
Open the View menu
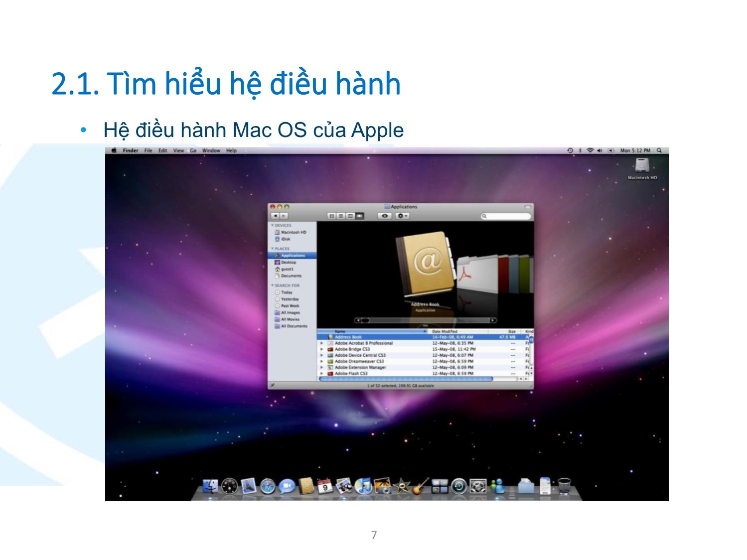point(178,150)
